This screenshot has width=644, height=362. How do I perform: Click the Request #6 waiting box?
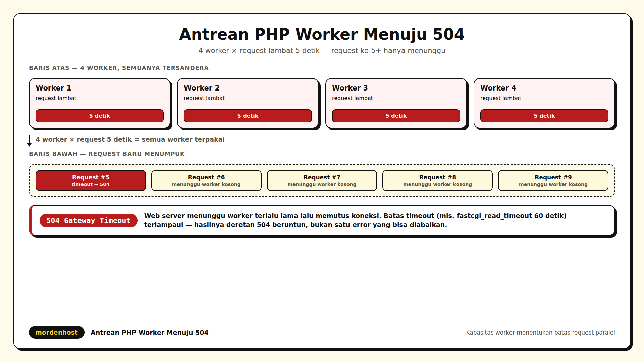[206, 180]
